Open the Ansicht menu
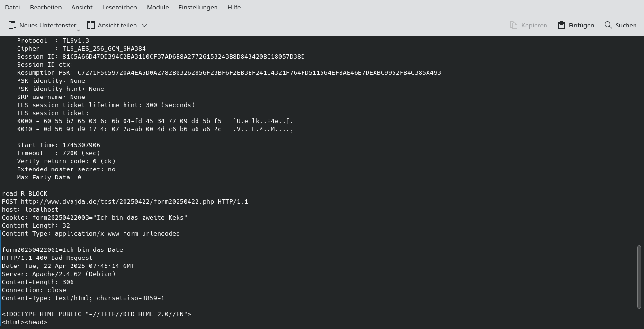Viewport: 644px width, 329px height. (x=81, y=7)
